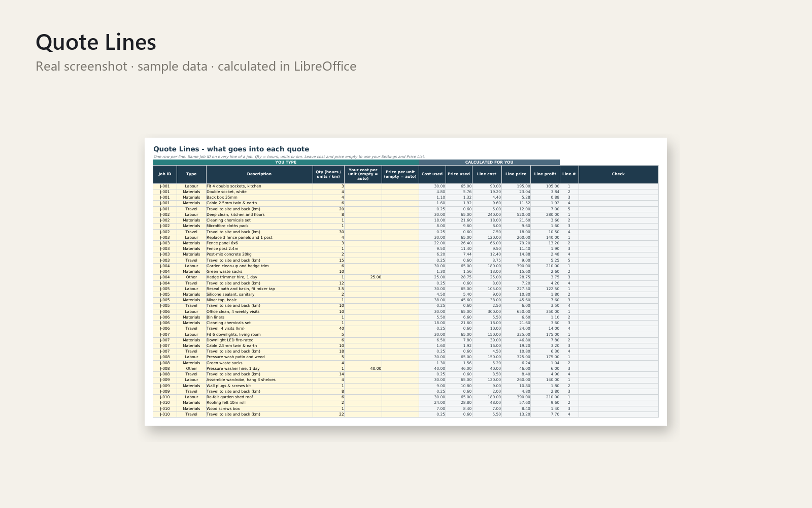Select the 'Line cost' column header
Screen dimensions: 812x508
487,174
